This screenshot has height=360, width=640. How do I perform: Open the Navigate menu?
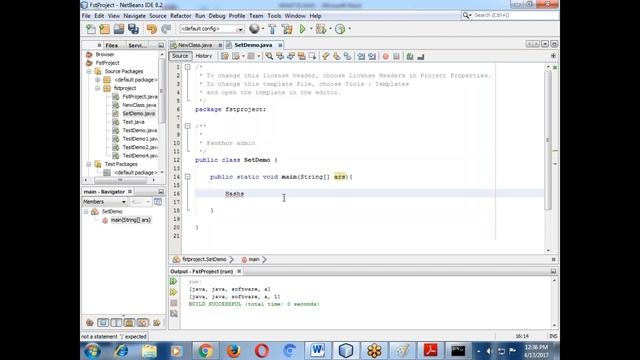134,16
